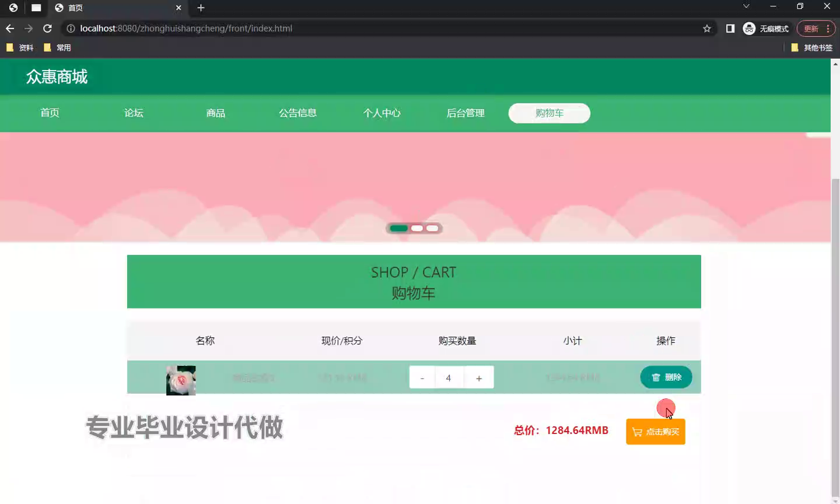Bookmark this page with the star icon
Image resolution: width=840 pixels, height=504 pixels.
(x=707, y=29)
